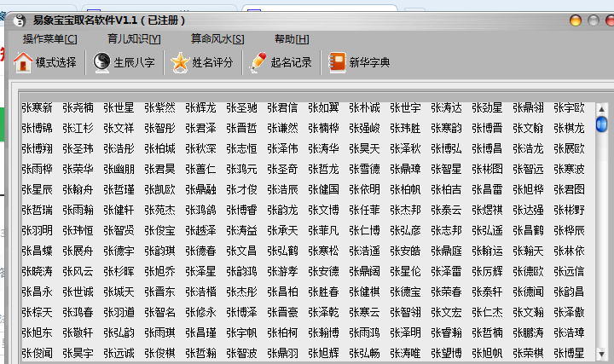Select the name 张羽明
This screenshot has height=364, width=614.
tap(38, 230)
